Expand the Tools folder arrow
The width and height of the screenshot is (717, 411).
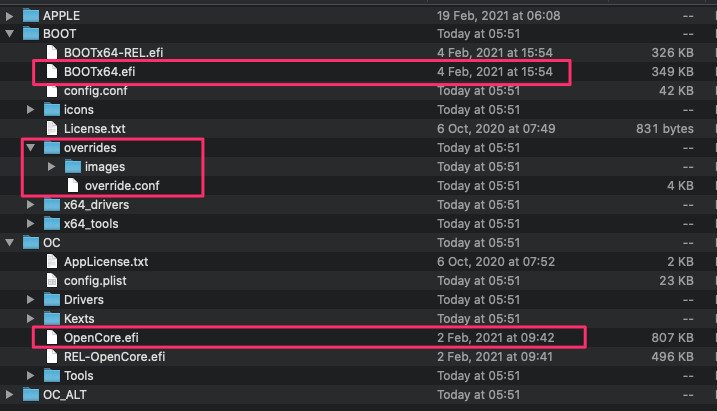[31, 375]
